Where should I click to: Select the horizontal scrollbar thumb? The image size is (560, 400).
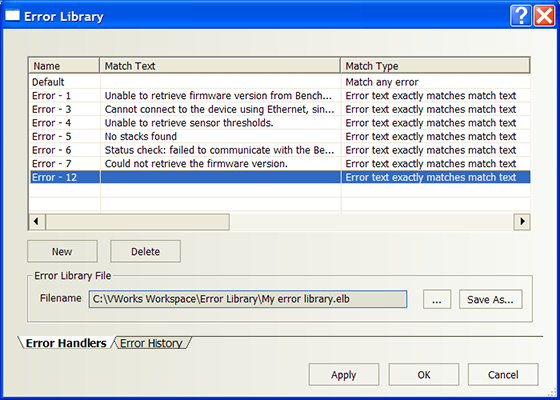137,222
